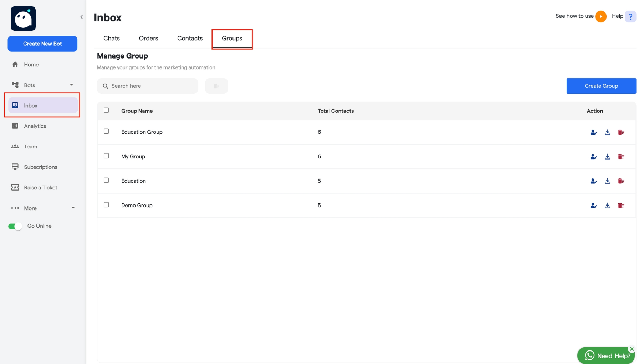Click the My Group name text

pos(133,157)
